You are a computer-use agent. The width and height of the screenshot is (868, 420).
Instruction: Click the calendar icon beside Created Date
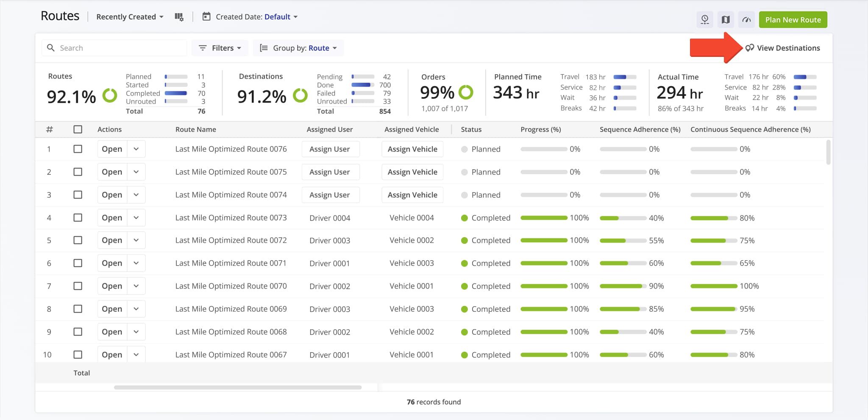pyautogui.click(x=206, y=17)
